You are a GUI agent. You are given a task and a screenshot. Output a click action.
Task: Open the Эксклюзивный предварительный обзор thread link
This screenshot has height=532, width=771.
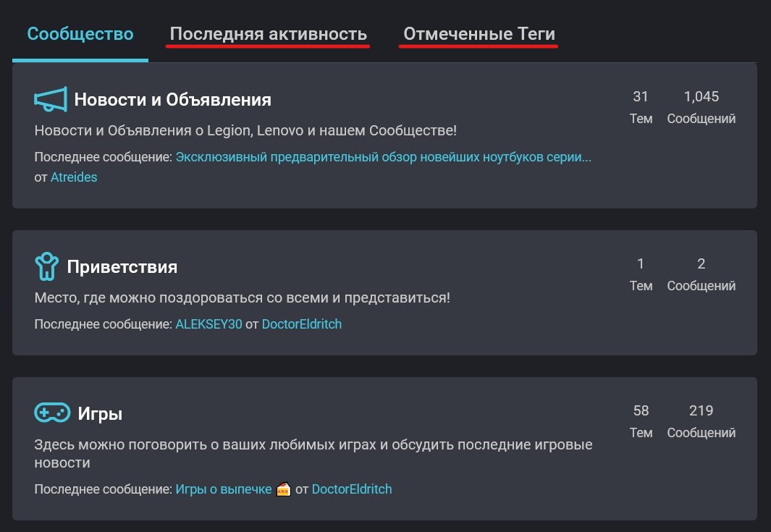tap(384, 157)
